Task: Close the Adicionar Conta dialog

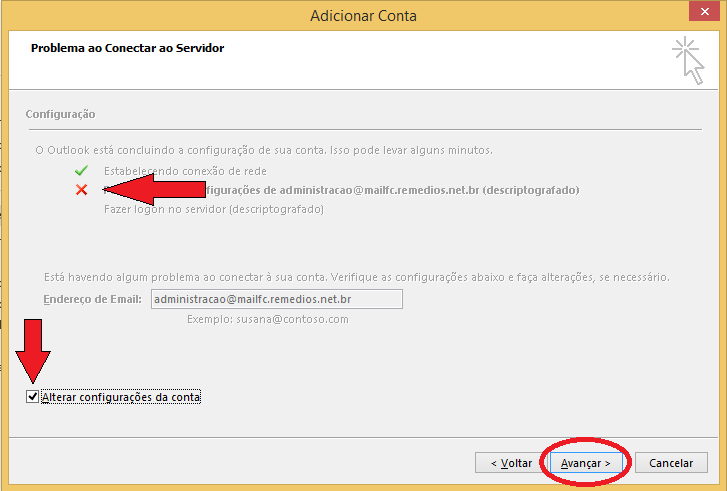Action: pyautogui.click(x=704, y=12)
